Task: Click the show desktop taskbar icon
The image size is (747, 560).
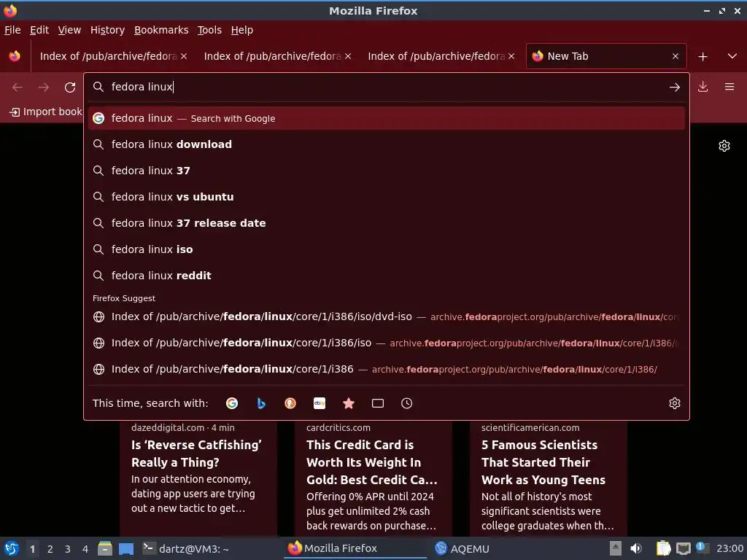Action: 126,548
